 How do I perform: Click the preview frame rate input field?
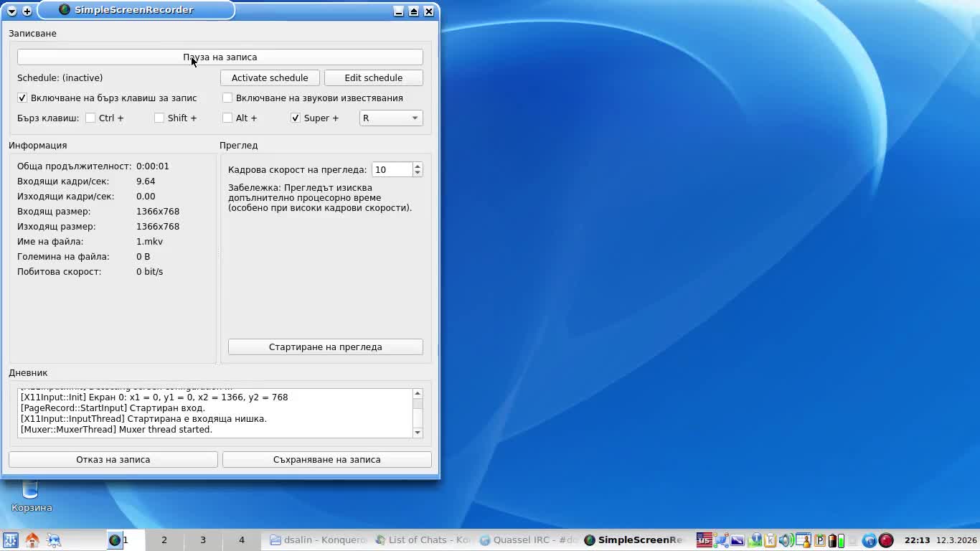(x=391, y=169)
